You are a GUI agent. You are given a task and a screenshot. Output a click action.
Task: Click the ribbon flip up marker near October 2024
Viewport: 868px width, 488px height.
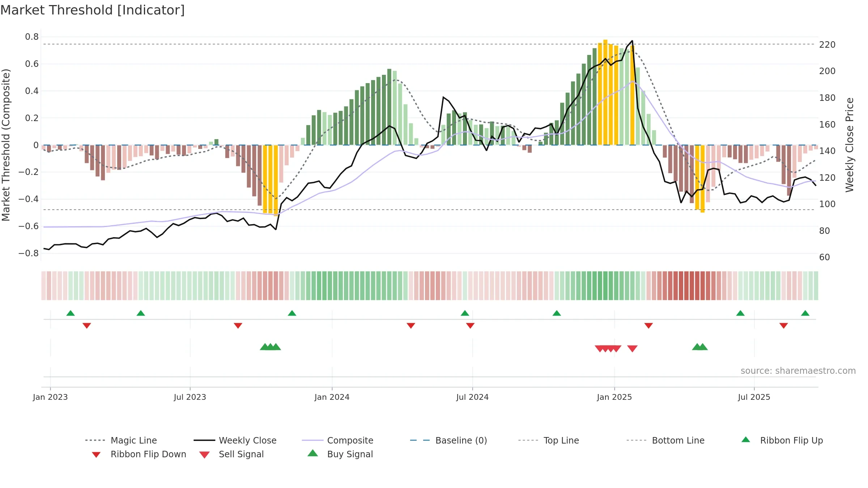557,313
